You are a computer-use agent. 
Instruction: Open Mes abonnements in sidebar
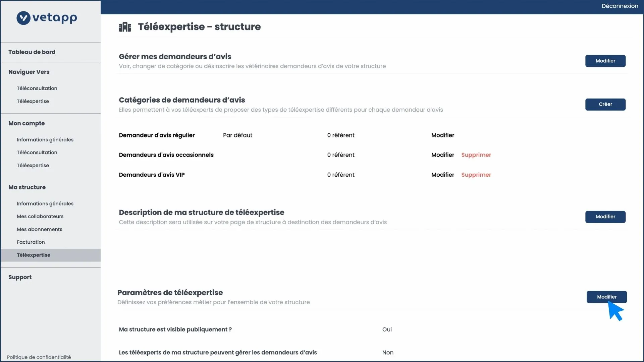pyautogui.click(x=40, y=229)
